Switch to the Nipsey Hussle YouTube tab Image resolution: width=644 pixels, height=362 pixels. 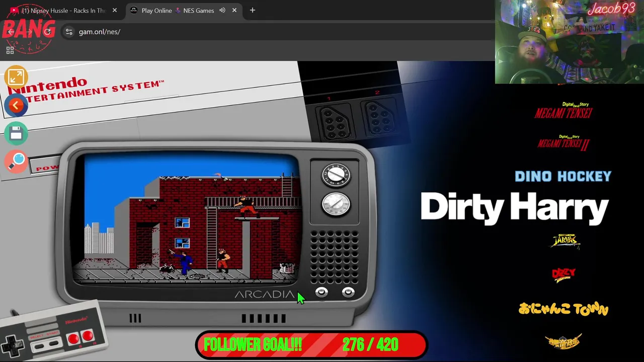pyautogui.click(x=63, y=10)
